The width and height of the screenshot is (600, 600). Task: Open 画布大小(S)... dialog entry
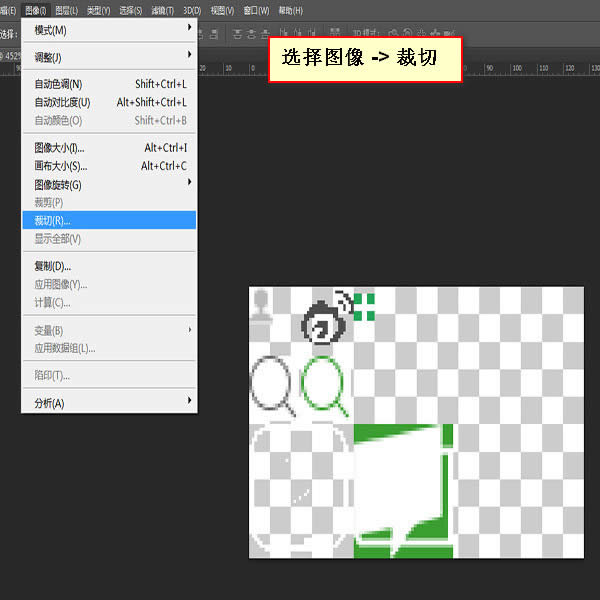point(109,166)
